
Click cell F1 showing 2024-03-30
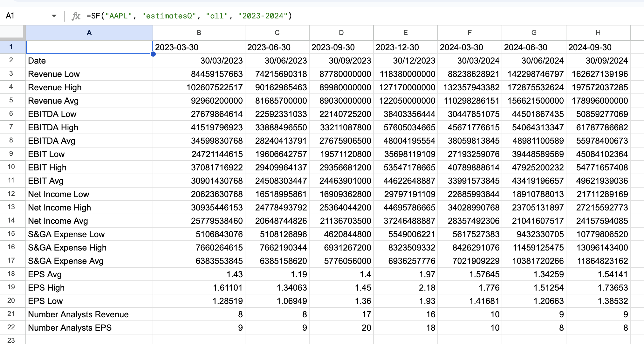point(470,47)
